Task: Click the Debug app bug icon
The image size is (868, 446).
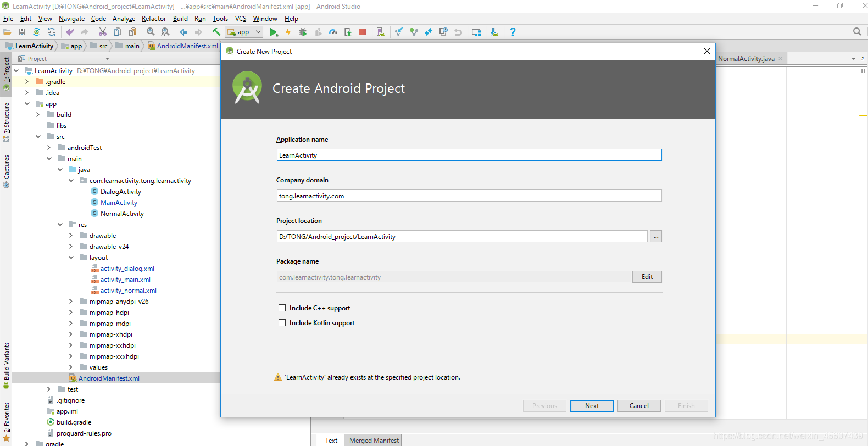Action: pyautogui.click(x=303, y=32)
